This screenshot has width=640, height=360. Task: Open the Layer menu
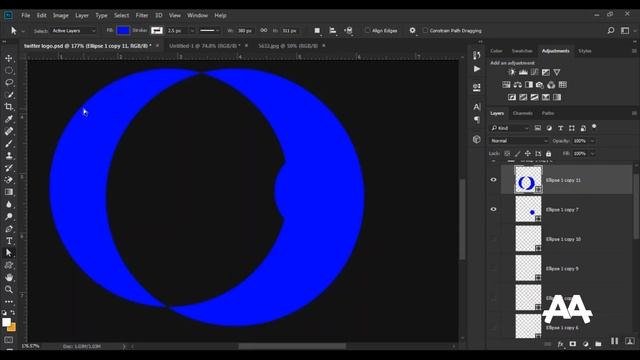[82, 15]
